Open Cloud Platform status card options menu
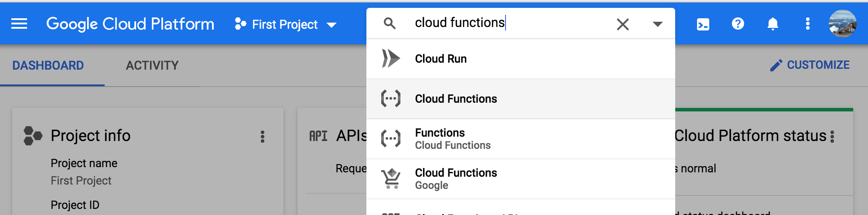 [x=832, y=137]
